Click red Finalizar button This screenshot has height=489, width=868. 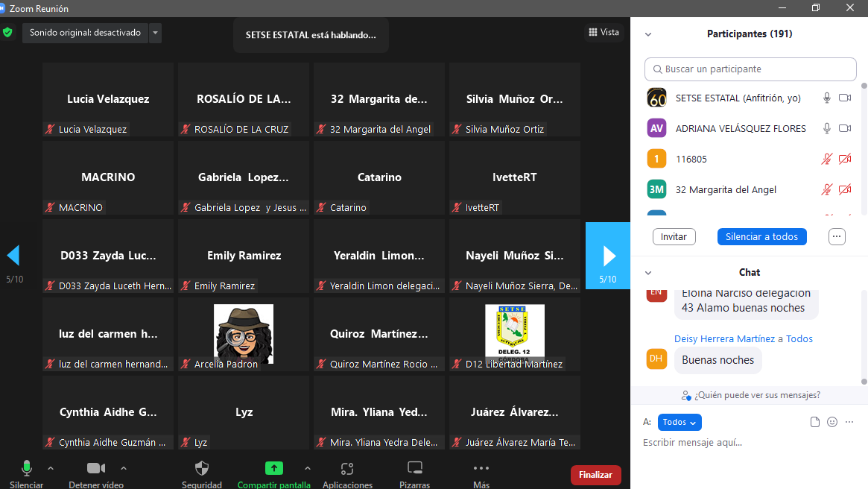(595, 475)
